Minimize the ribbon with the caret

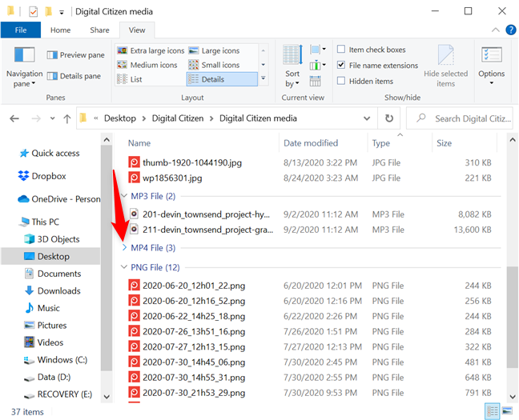[496, 30]
